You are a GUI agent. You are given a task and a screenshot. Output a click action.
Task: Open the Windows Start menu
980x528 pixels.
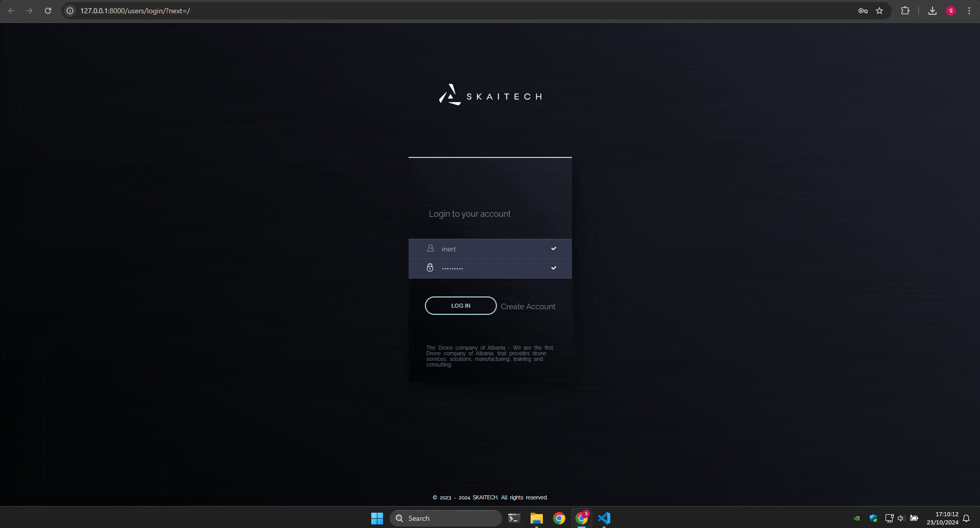tap(377, 518)
